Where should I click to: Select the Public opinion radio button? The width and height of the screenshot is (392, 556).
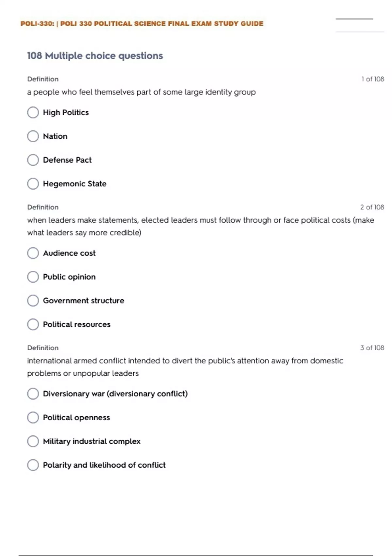[33, 277]
